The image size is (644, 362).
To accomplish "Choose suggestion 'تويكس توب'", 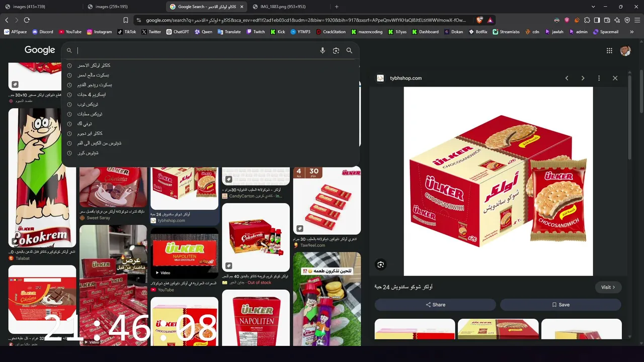I will [x=210, y=104].
